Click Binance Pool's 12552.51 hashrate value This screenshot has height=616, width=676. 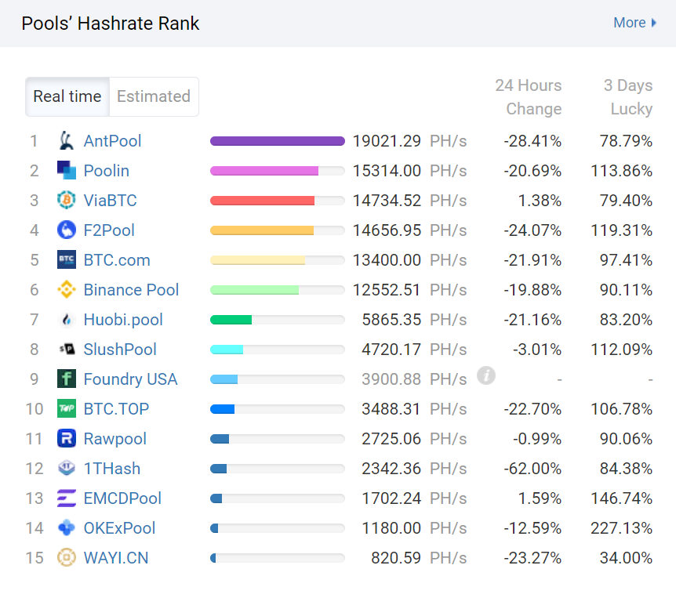pyautogui.click(x=387, y=289)
